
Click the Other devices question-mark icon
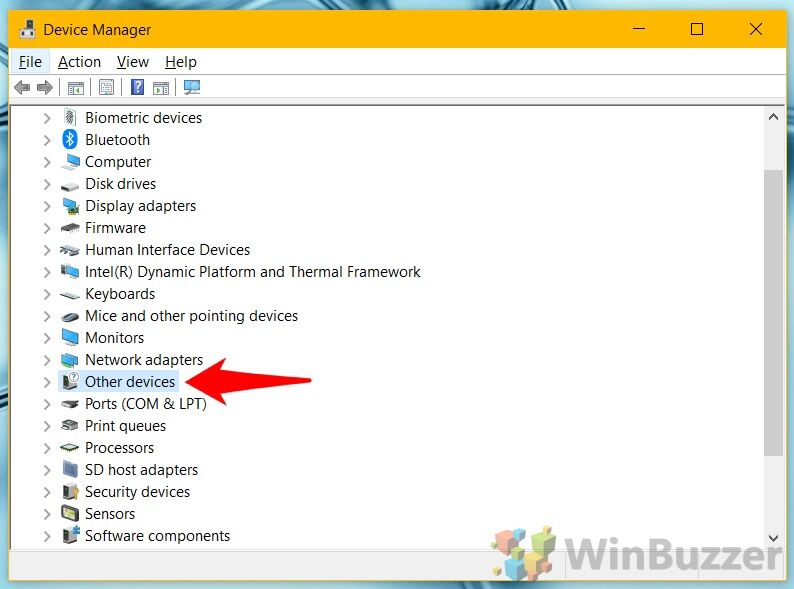pyautogui.click(x=70, y=381)
